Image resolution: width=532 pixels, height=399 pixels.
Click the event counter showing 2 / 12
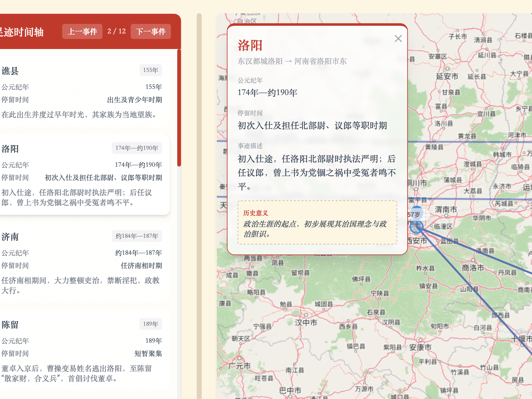pyautogui.click(x=116, y=31)
